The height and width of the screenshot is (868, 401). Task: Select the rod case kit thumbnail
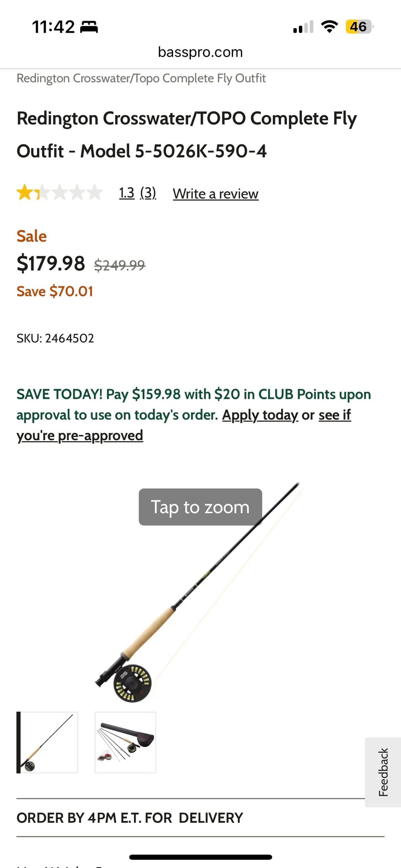point(125,742)
